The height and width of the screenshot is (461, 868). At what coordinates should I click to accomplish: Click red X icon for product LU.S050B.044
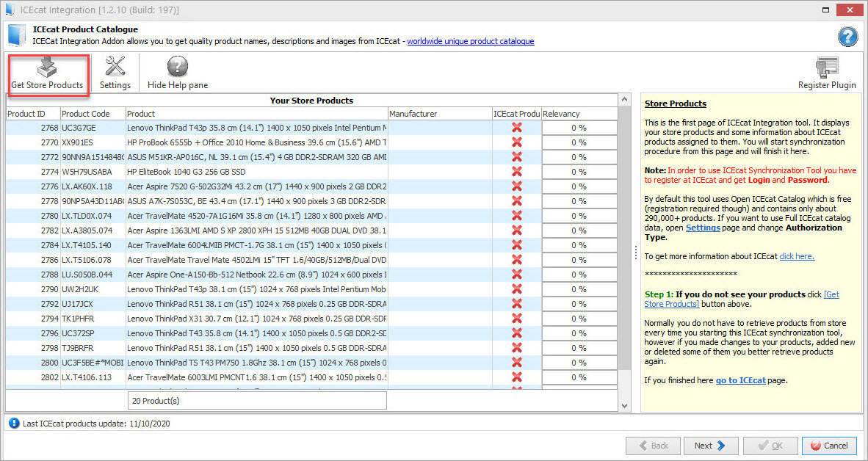[x=517, y=275]
